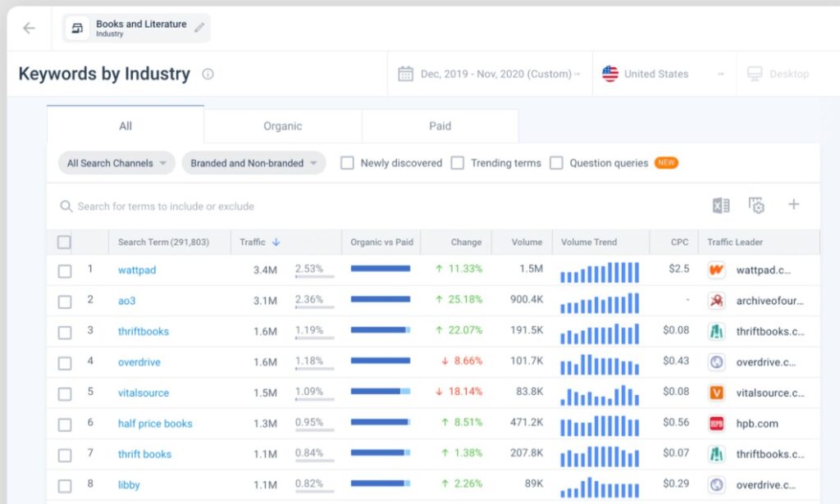Viewport: 840px width, 504px height.
Task: Open the Keywords by Industry info icon
Action: pyautogui.click(x=208, y=74)
